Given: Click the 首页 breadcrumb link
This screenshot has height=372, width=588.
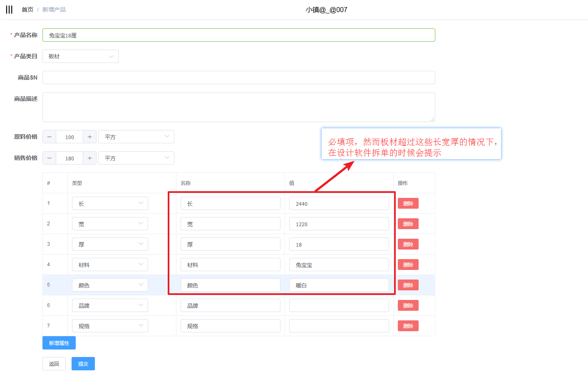Looking at the screenshot, I should [27, 10].
